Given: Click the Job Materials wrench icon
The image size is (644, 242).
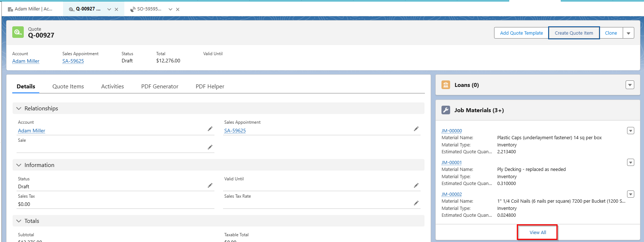Looking at the screenshot, I should pyautogui.click(x=446, y=110).
